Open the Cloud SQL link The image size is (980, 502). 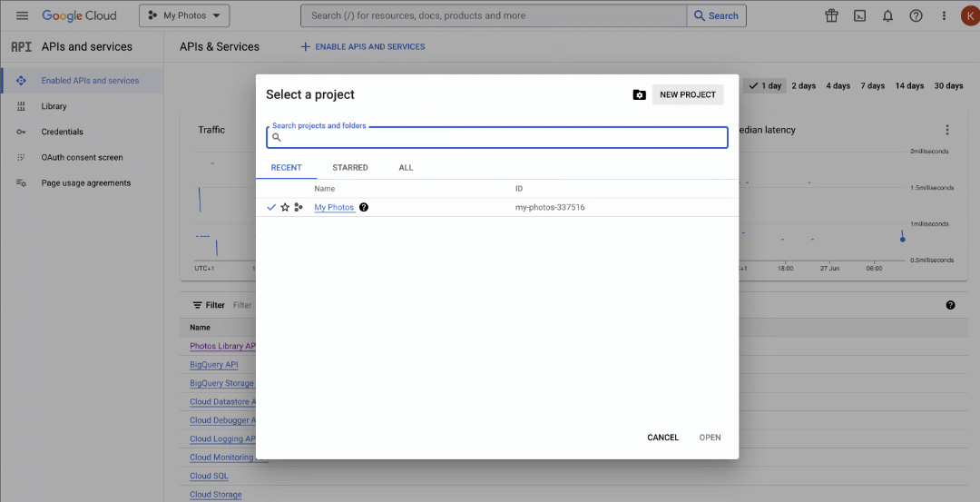coord(209,476)
